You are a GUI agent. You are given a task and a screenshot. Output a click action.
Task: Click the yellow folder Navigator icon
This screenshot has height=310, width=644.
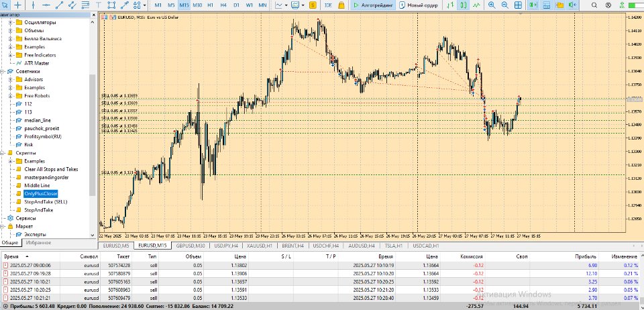(x=559, y=5)
